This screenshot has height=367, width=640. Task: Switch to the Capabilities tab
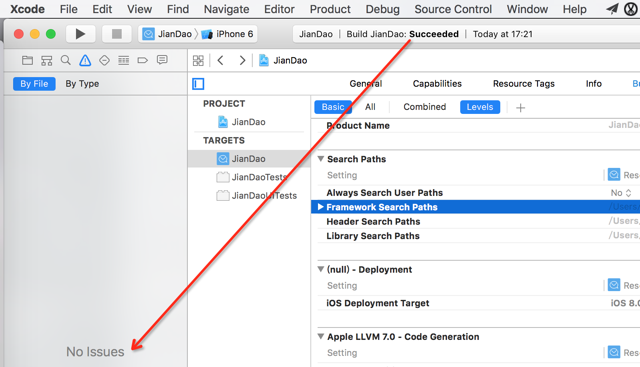[437, 84]
